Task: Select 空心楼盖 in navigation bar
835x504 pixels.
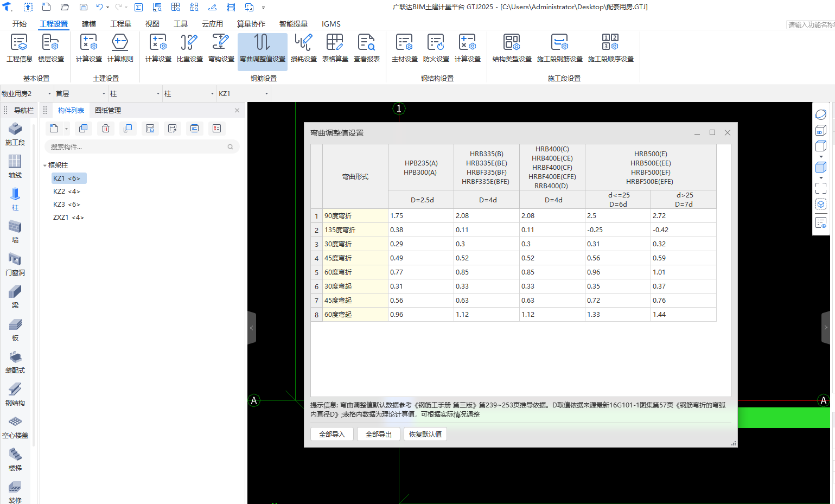Action: coord(15,427)
